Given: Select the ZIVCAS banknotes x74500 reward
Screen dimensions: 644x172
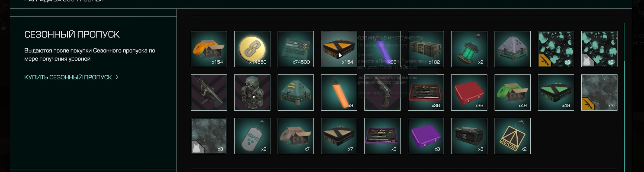Looking at the screenshot, I should click(x=296, y=49).
